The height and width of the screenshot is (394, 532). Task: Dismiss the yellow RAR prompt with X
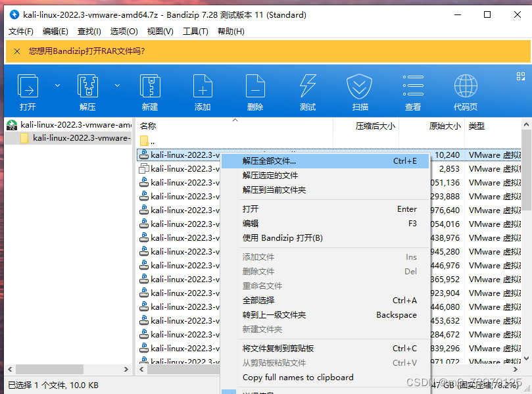17,51
